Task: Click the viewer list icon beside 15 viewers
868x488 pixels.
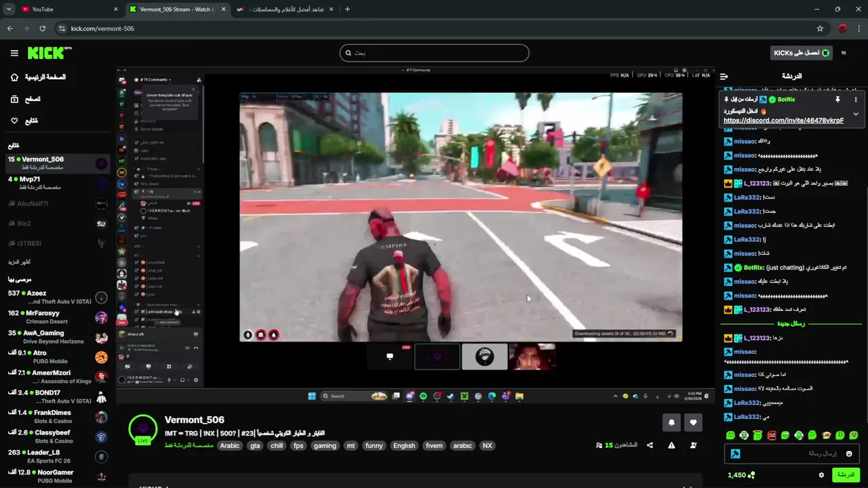Action: tap(599, 445)
